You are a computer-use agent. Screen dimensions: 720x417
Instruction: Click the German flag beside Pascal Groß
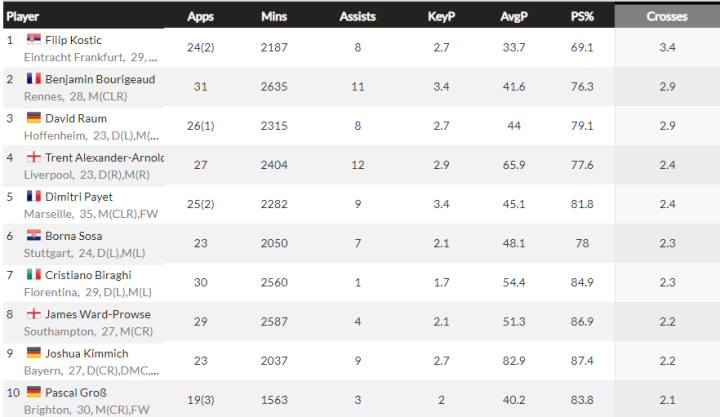pos(34,392)
